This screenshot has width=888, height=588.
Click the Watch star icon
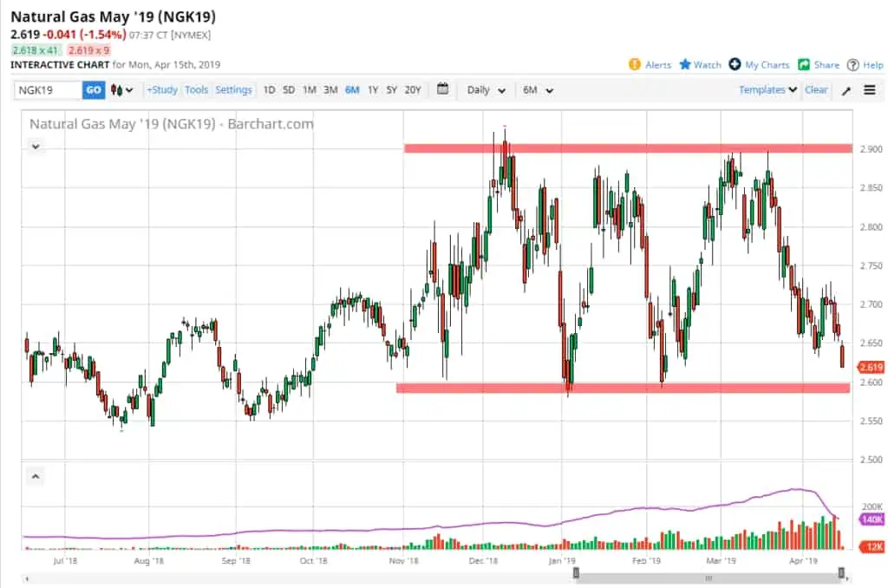(x=685, y=64)
